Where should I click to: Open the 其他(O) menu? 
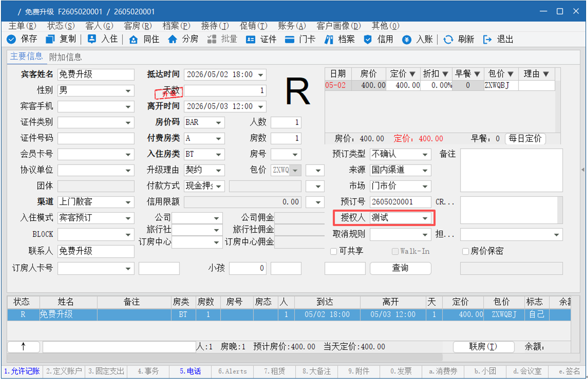coord(386,26)
